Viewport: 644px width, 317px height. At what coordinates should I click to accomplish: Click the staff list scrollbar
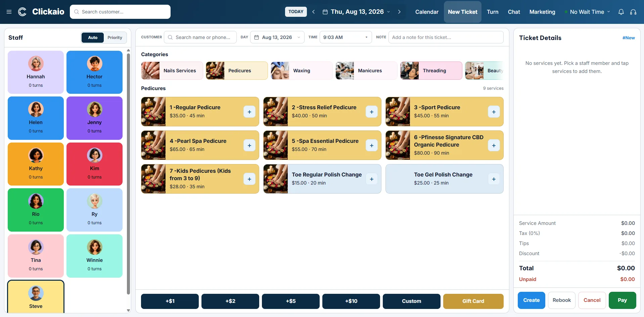click(x=129, y=174)
